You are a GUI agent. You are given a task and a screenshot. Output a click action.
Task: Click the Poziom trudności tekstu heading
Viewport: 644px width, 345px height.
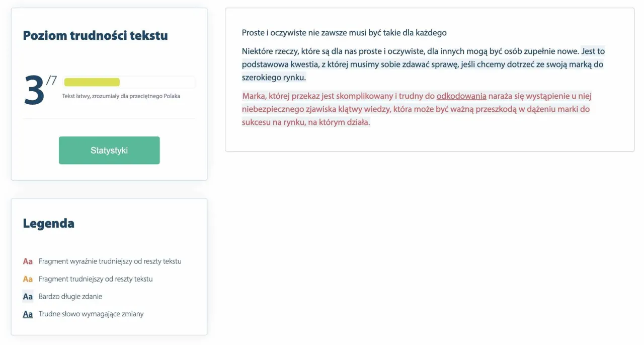95,36
